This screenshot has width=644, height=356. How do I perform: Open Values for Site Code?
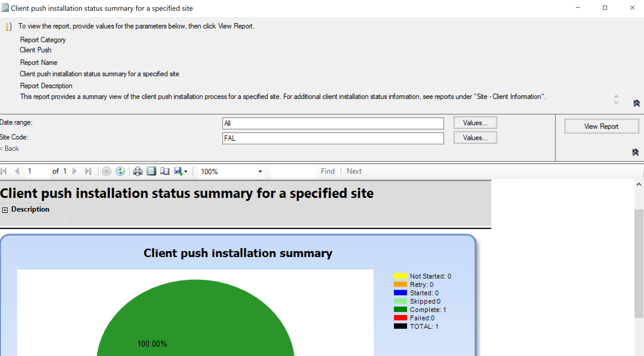(x=475, y=138)
